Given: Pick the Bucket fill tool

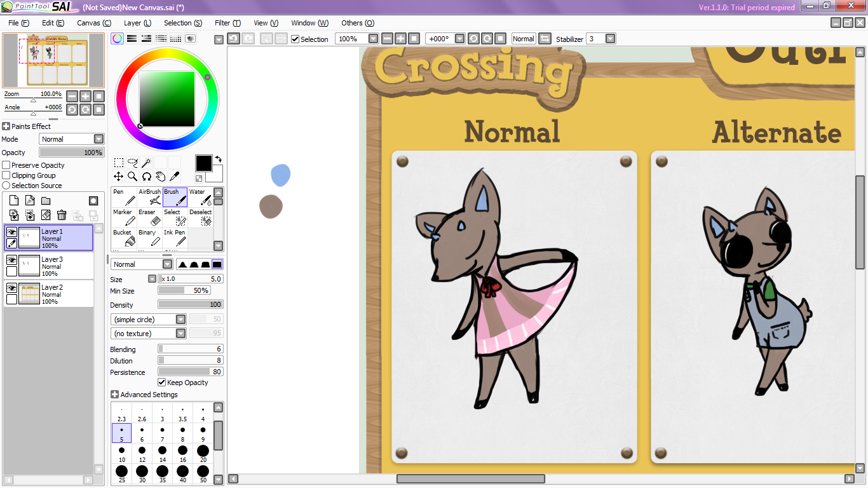Looking at the screenshot, I should coord(125,238).
